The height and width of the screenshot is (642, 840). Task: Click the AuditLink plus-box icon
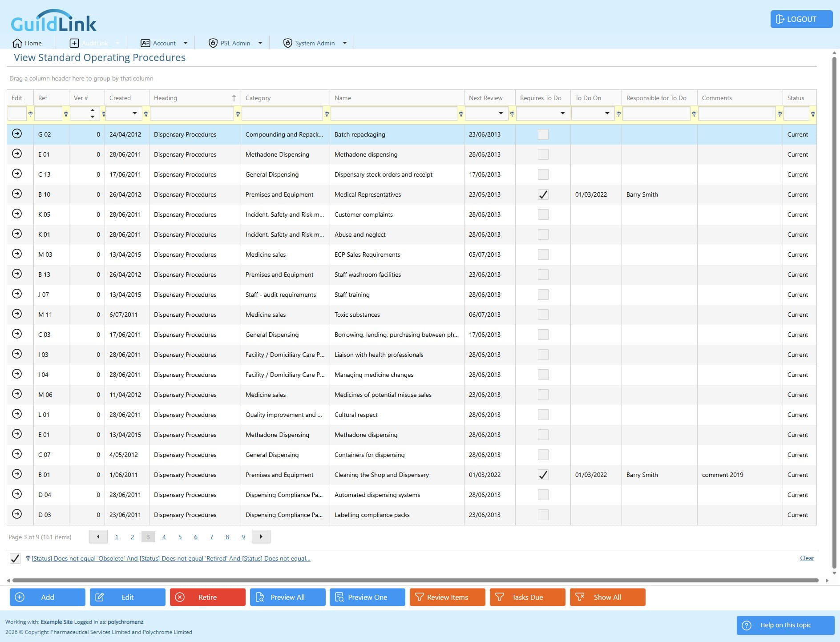tap(74, 43)
